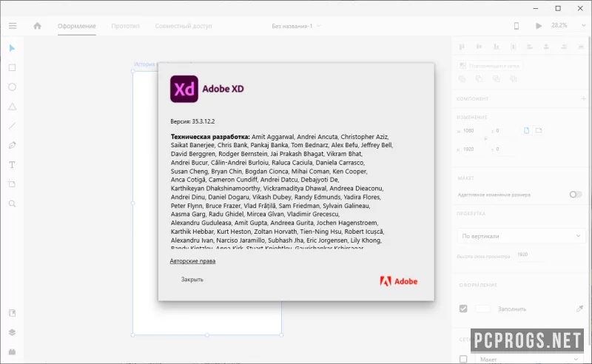Click the plus icon next to Компонент

click(x=583, y=98)
